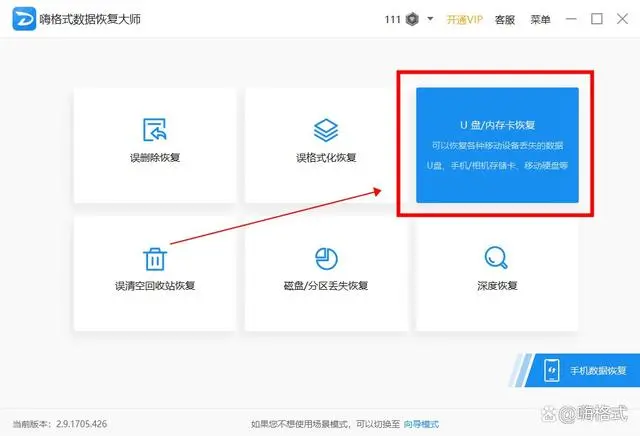Click the 误删除恢复 restore icon

click(x=155, y=129)
